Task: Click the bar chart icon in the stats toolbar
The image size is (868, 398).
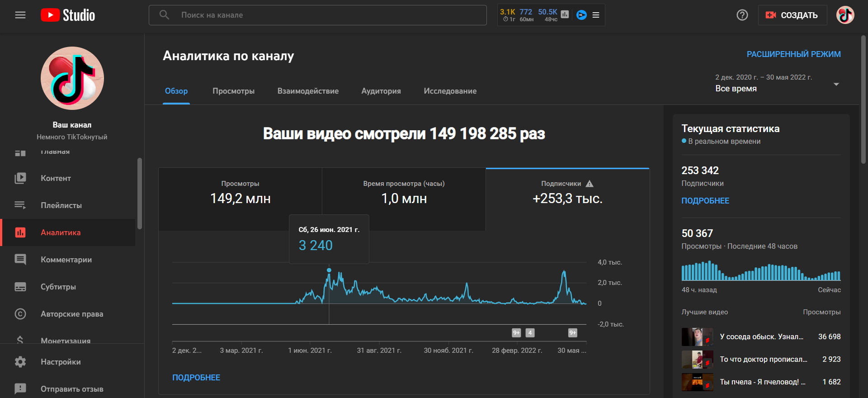Action: [x=565, y=14]
